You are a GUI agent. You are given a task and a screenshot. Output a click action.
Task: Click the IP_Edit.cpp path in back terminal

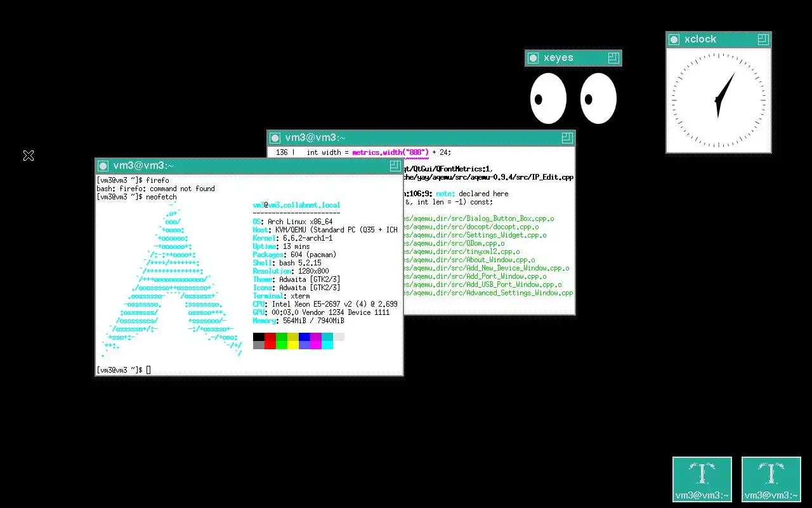click(489, 177)
